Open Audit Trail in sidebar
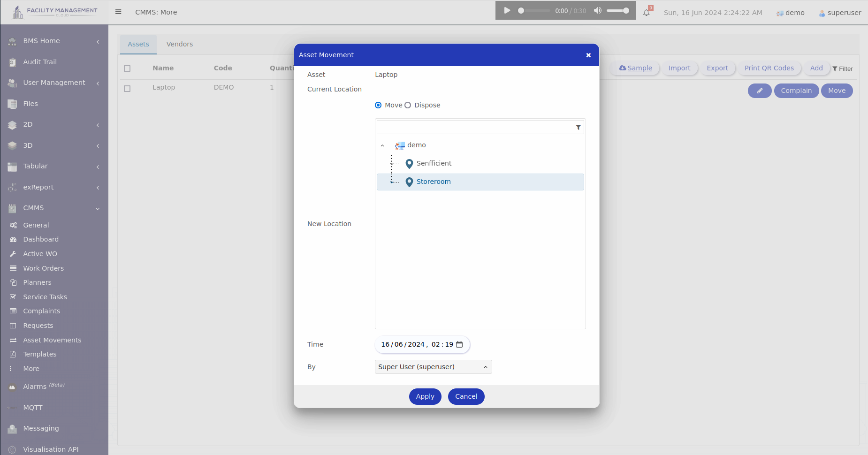Viewport: 868px width, 455px height. pyautogui.click(x=40, y=62)
